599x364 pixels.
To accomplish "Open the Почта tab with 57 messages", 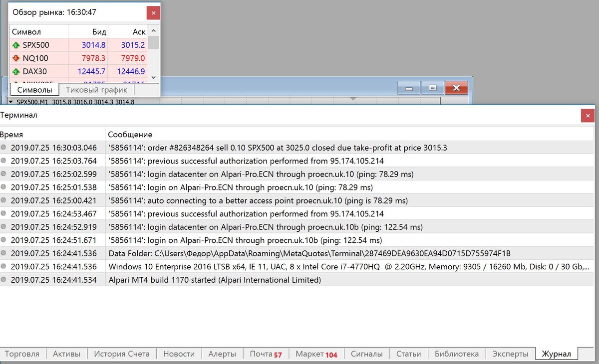I will [266, 354].
